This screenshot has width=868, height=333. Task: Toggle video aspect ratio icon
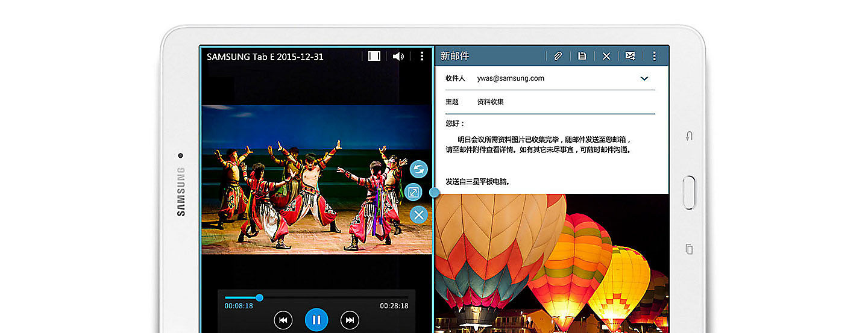tap(374, 56)
